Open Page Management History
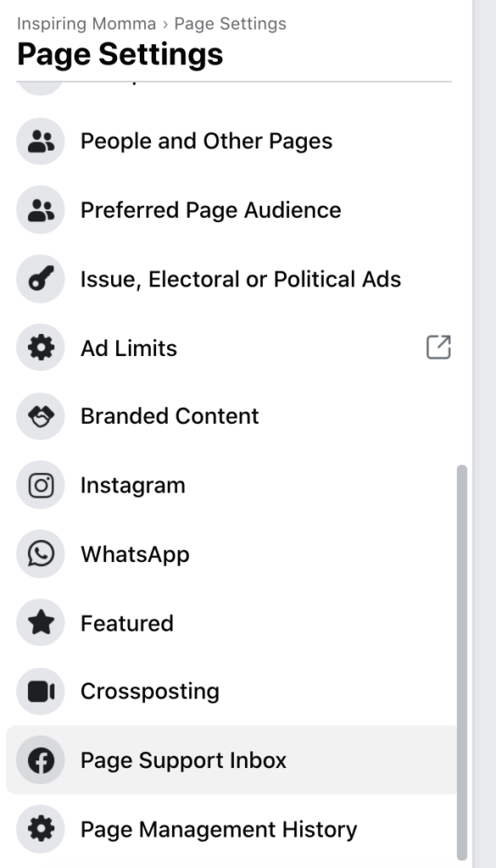The image size is (496, 868). pos(232,829)
